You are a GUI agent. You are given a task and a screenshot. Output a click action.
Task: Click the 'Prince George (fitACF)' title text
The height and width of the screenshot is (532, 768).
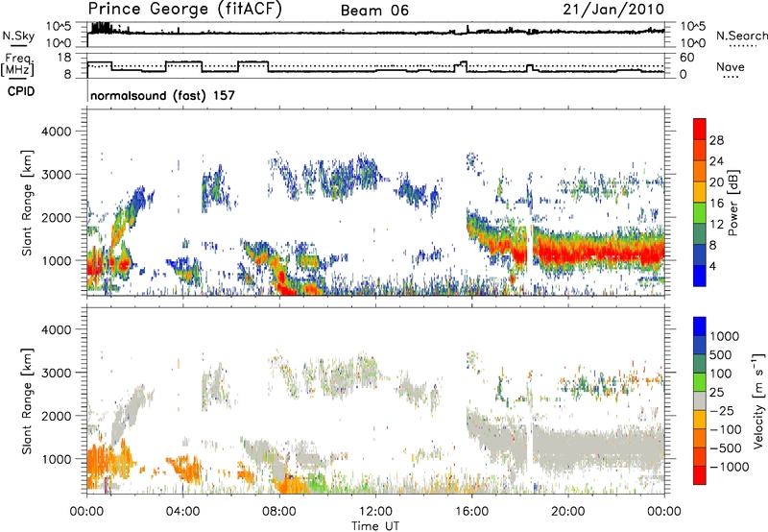coord(184,9)
